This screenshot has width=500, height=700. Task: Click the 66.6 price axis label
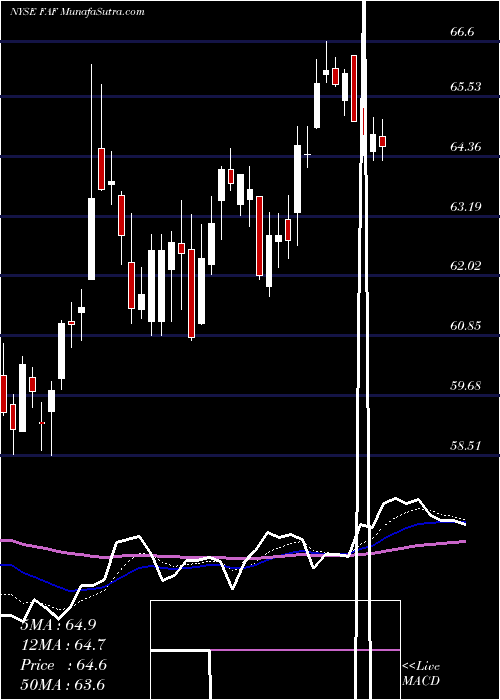point(462,32)
